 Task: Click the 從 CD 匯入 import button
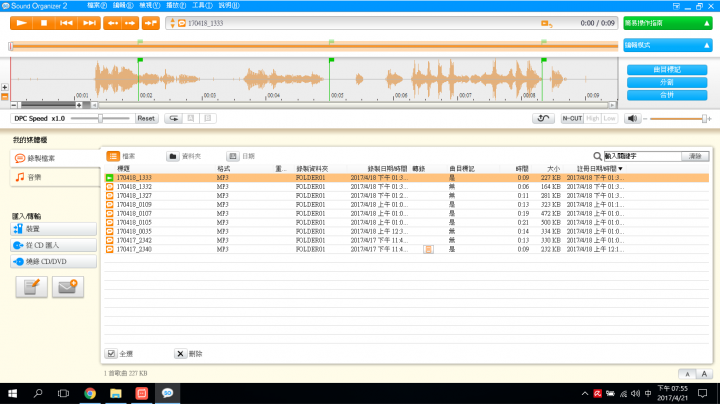pos(54,245)
